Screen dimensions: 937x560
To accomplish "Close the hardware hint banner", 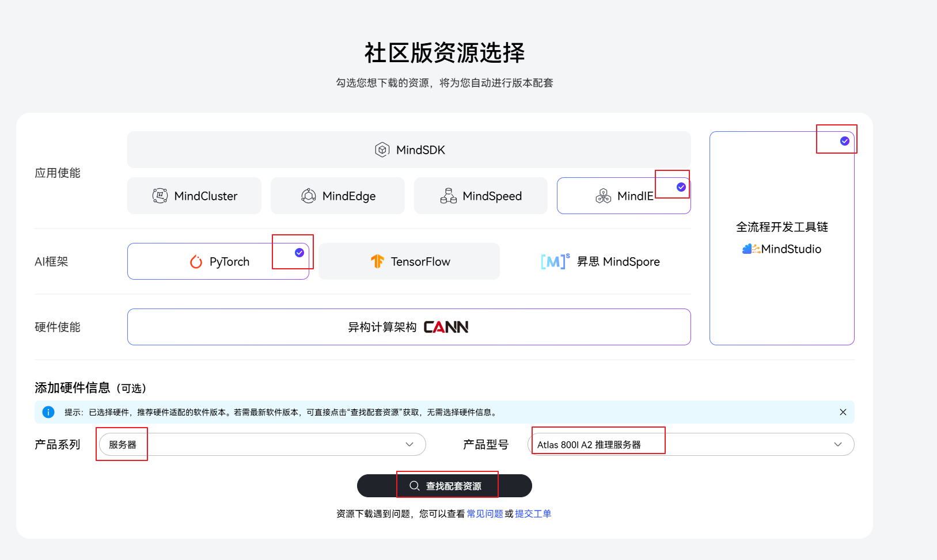I will point(843,412).
